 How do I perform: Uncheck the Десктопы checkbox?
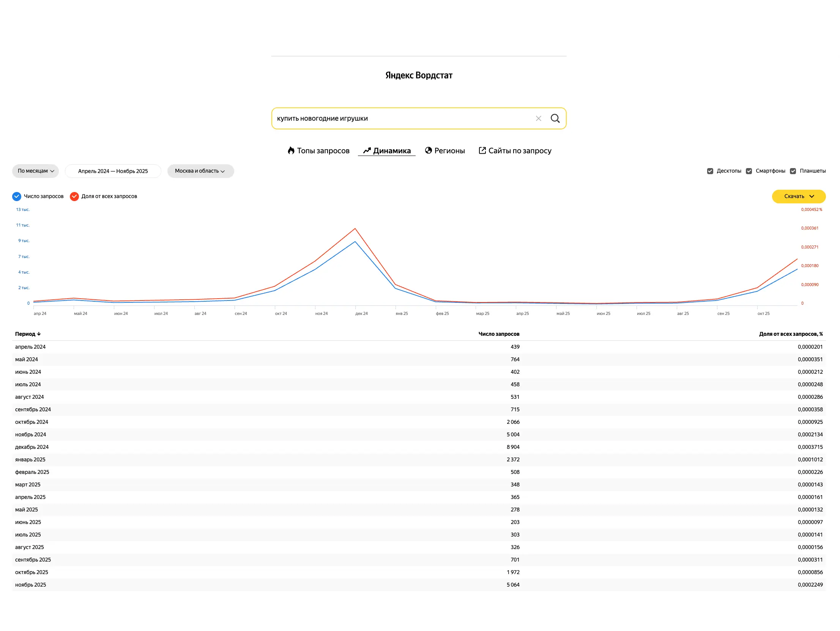pos(710,171)
